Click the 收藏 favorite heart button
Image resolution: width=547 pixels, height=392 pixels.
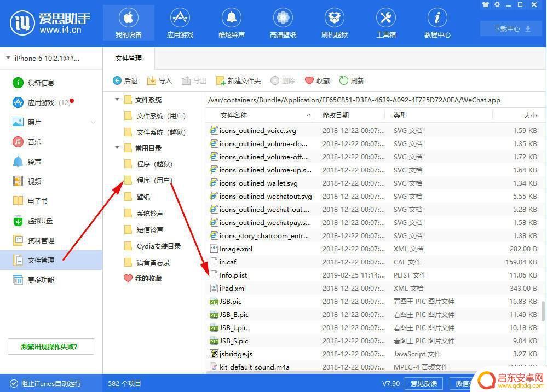click(x=317, y=81)
